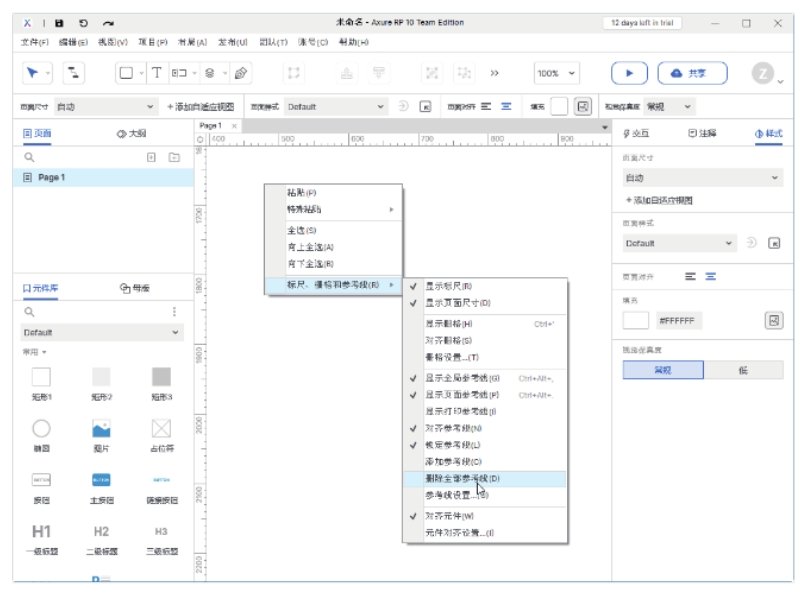The width and height of the screenshot is (803, 591).
Task: Open the 页面尺寸 自动 dropdown in right panel
Action: pos(702,178)
